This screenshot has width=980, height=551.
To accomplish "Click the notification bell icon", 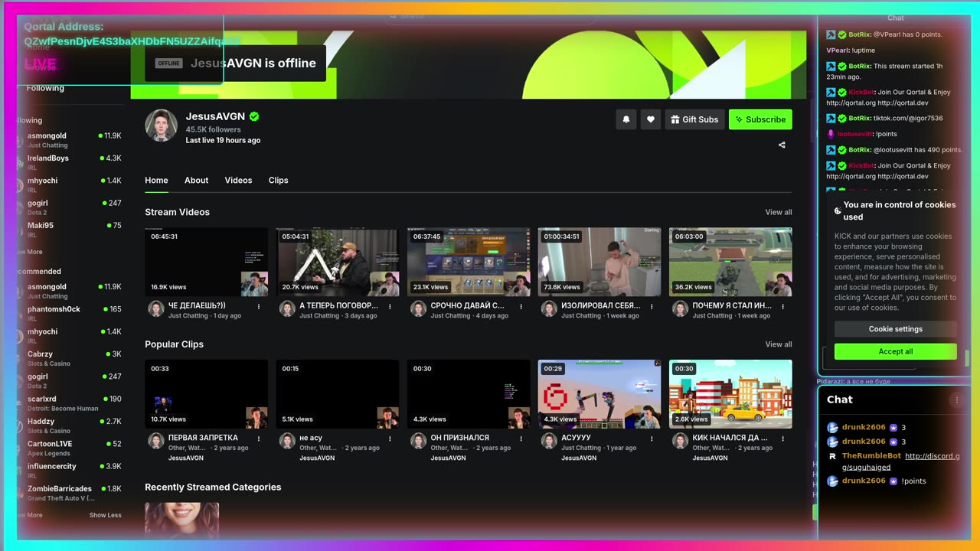I will (626, 119).
